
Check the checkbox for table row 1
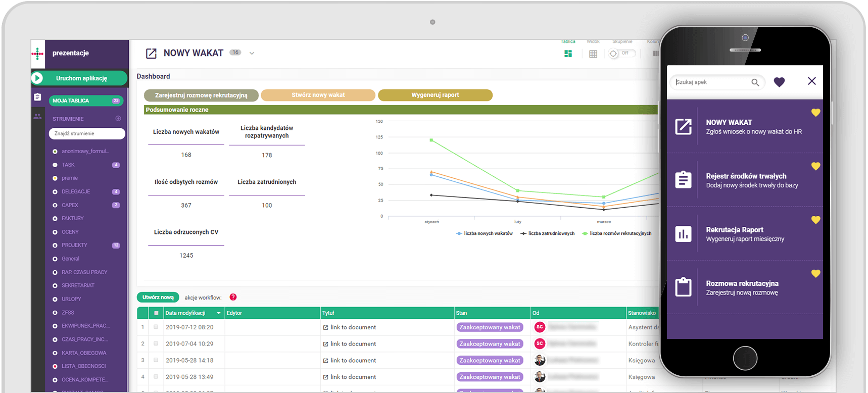tap(156, 327)
